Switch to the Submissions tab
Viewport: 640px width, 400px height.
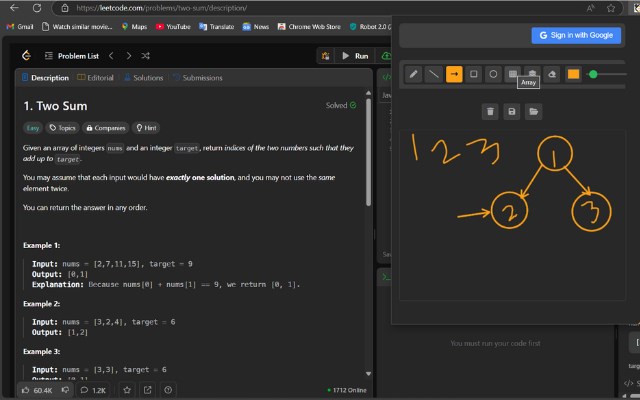click(198, 78)
